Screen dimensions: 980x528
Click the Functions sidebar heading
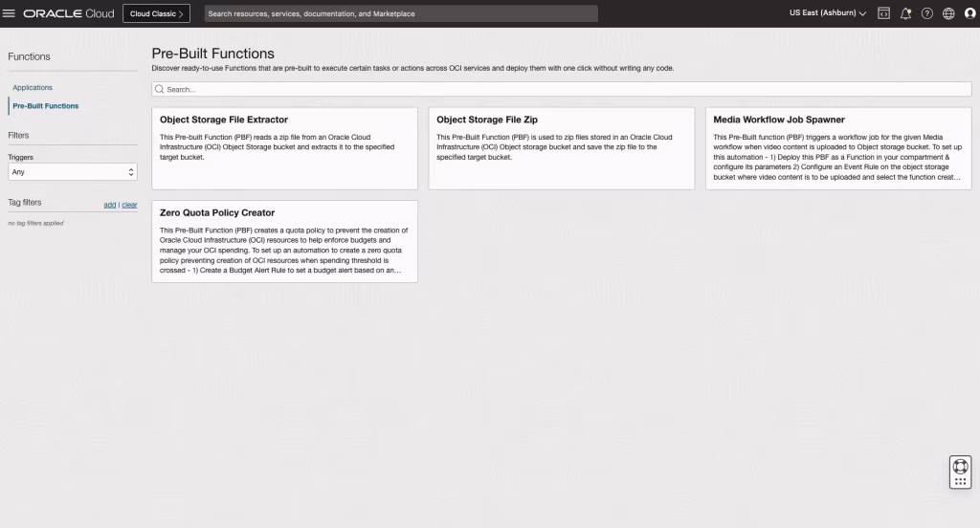[29, 56]
